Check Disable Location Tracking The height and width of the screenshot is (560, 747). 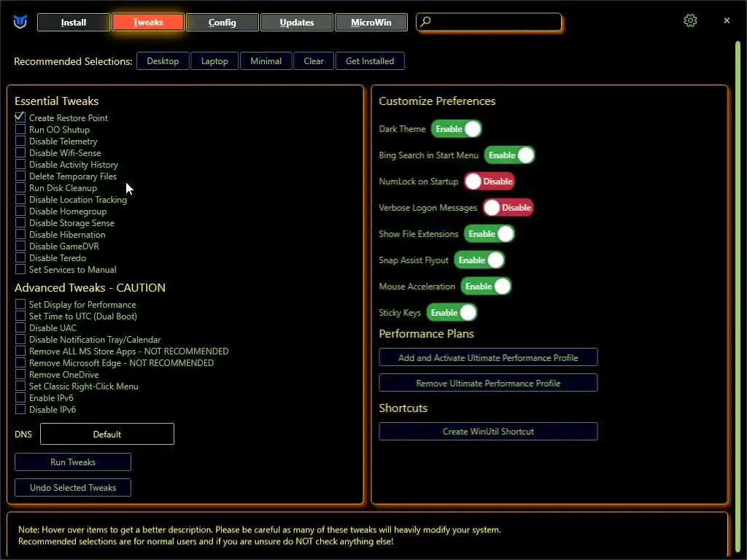click(x=20, y=199)
